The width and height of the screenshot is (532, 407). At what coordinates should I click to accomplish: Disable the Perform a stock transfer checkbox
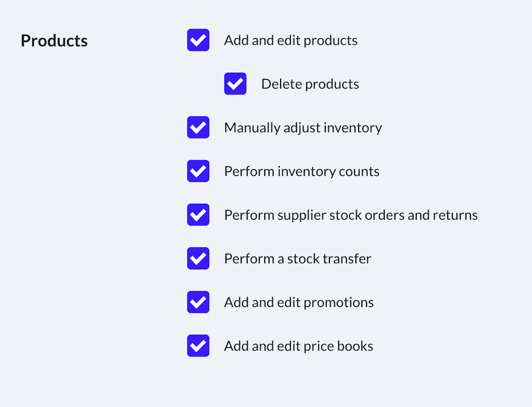[x=198, y=258]
